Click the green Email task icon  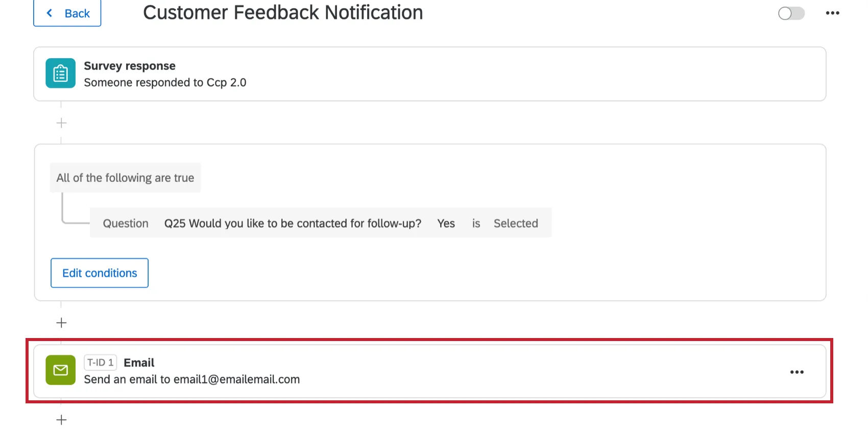(x=60, y=370)
